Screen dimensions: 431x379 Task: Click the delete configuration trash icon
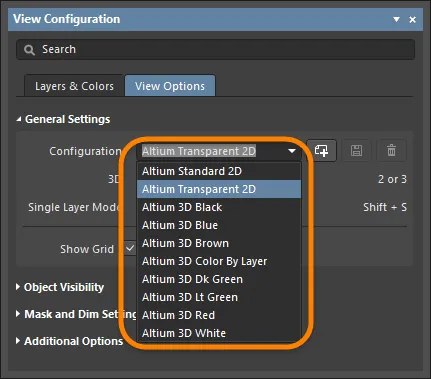pos(391,151)
